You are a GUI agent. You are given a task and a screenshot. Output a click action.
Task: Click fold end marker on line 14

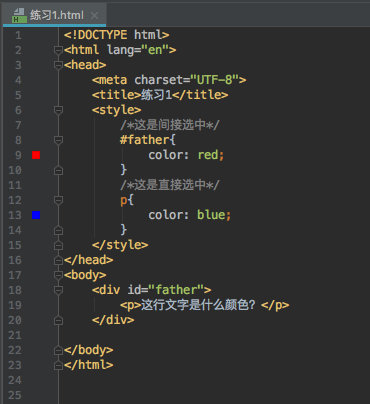pos(58,230)
